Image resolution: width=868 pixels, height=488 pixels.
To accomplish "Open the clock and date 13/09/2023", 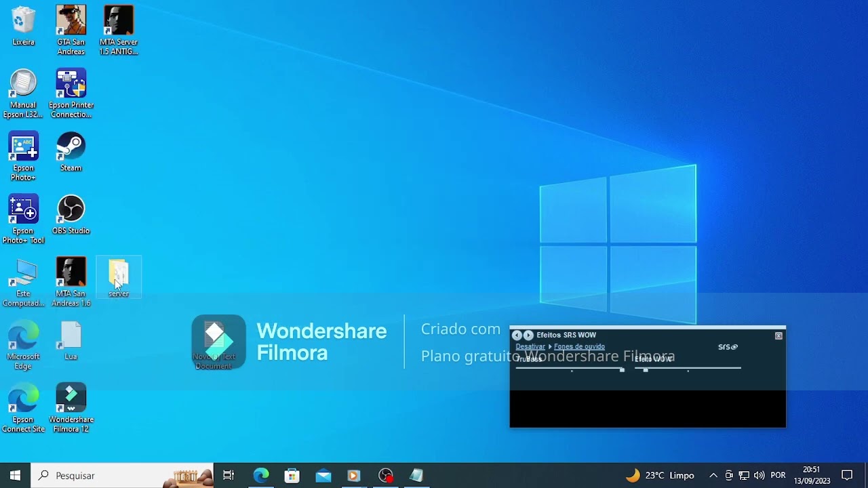I will 812,475.
